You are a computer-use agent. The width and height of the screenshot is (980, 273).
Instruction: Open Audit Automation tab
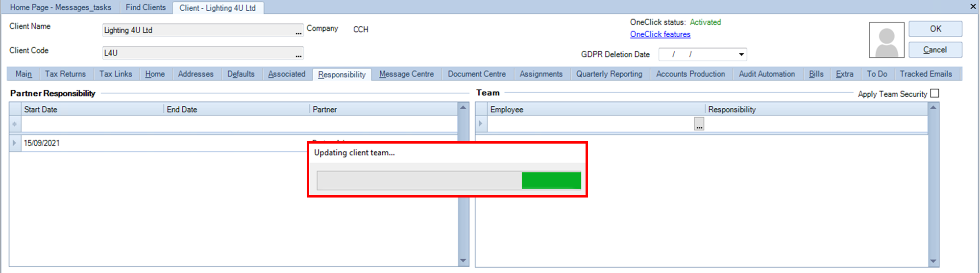point(767,74)
